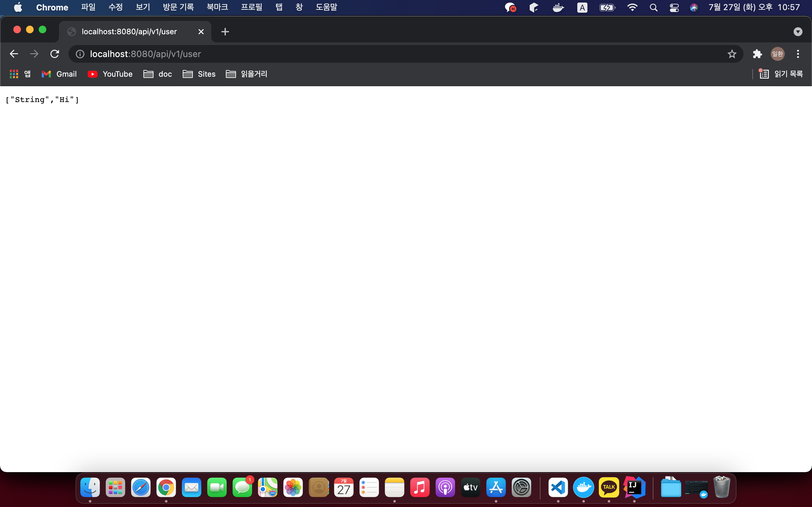Open the Extensions puzzle icon

coord(757,54)
